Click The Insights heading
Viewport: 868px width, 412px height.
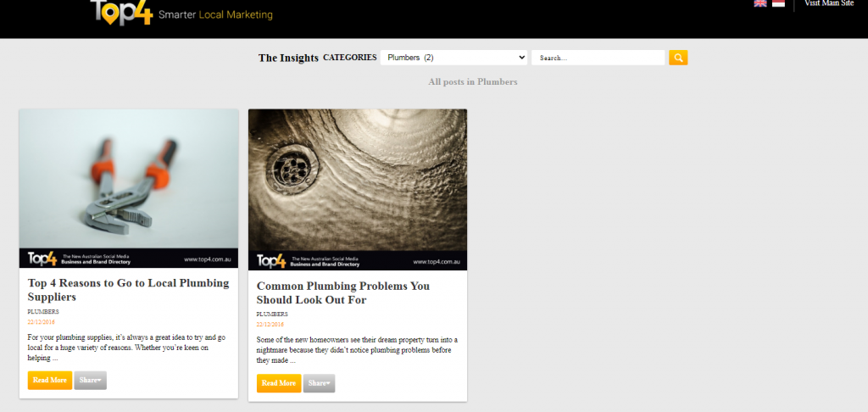[288, 58]
